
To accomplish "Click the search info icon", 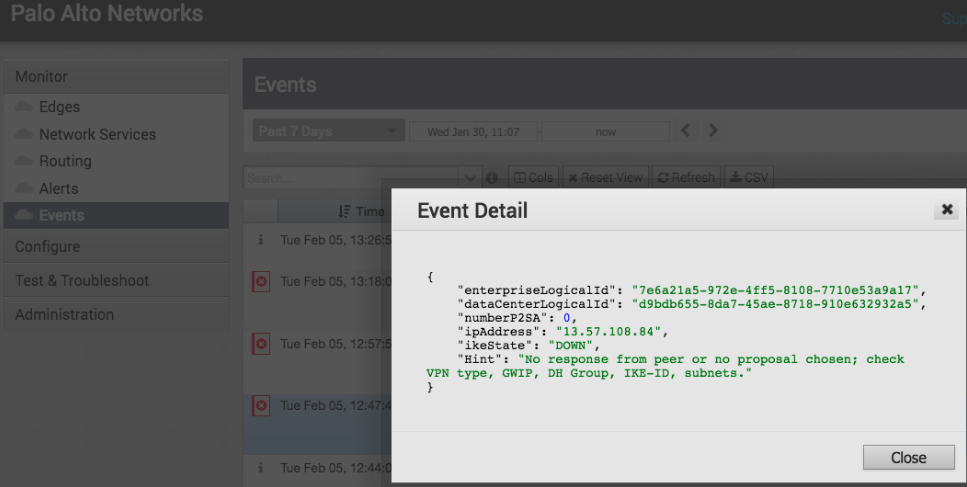I will click(x=492, y=178).
